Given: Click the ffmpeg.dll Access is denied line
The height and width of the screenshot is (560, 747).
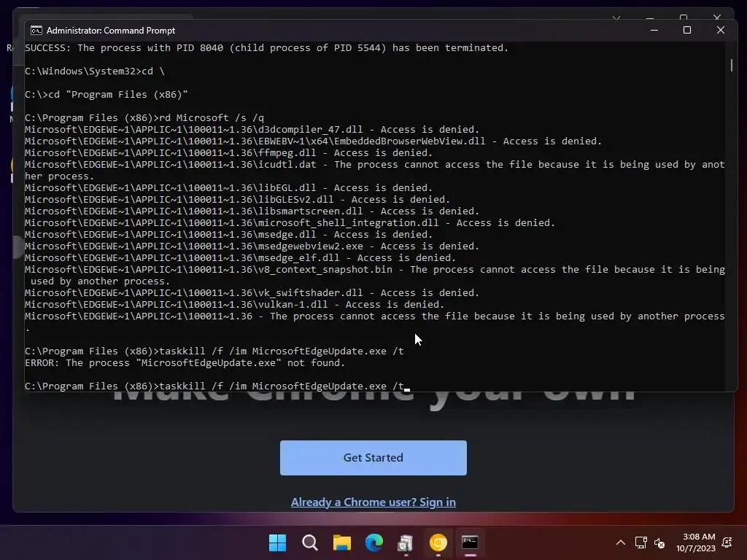Looking at the screenshot, I should pos(228,153).
